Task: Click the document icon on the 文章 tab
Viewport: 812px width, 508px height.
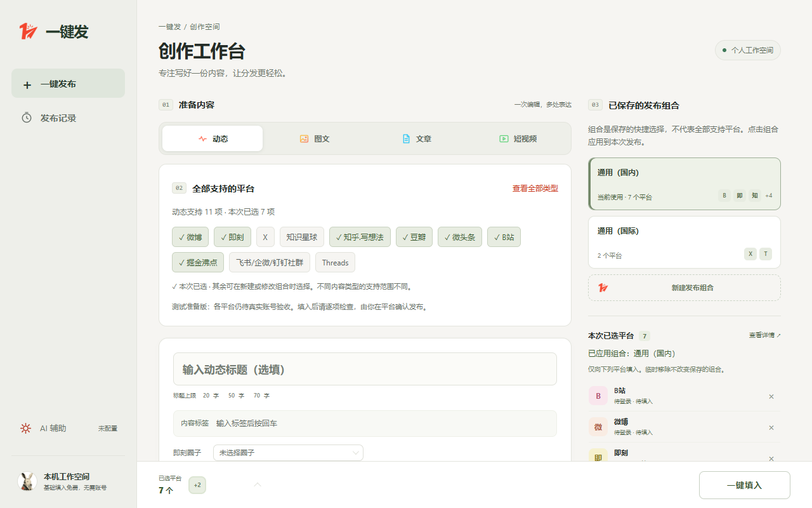Action: pos(406,138)
